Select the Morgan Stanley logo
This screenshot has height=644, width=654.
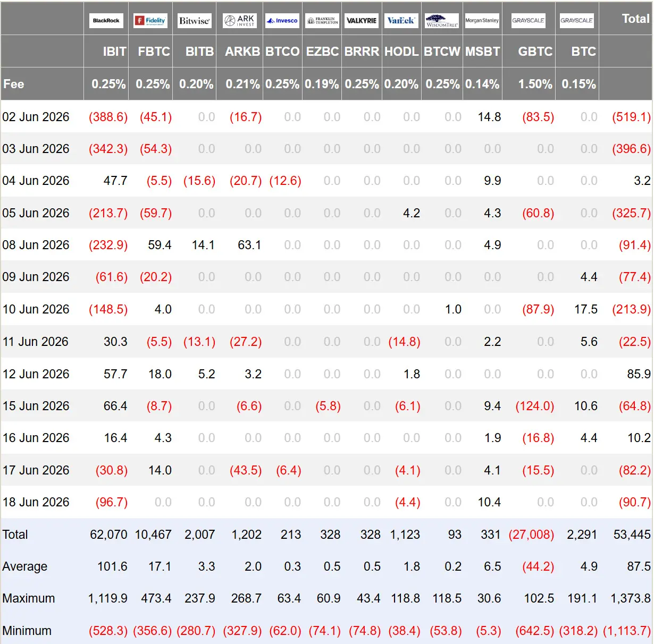(482, 21)
